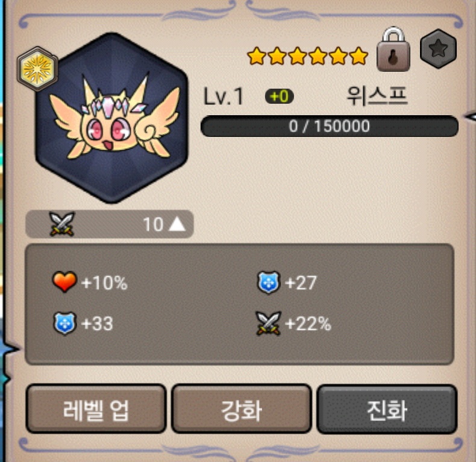Tap the Wisp character portrait

[111, 118]
